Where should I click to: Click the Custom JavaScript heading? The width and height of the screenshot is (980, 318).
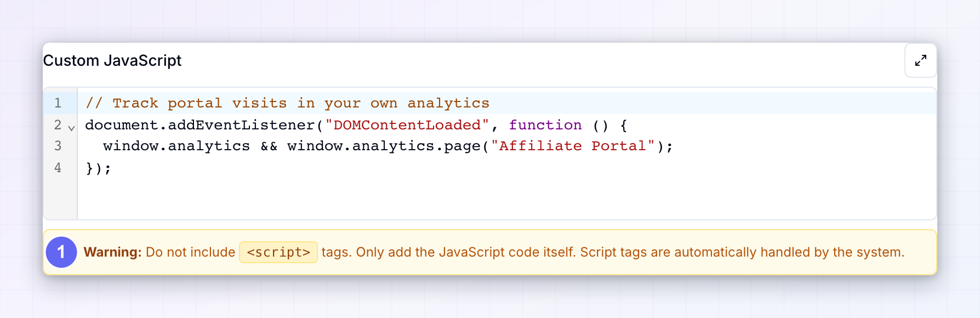(112, 60)
